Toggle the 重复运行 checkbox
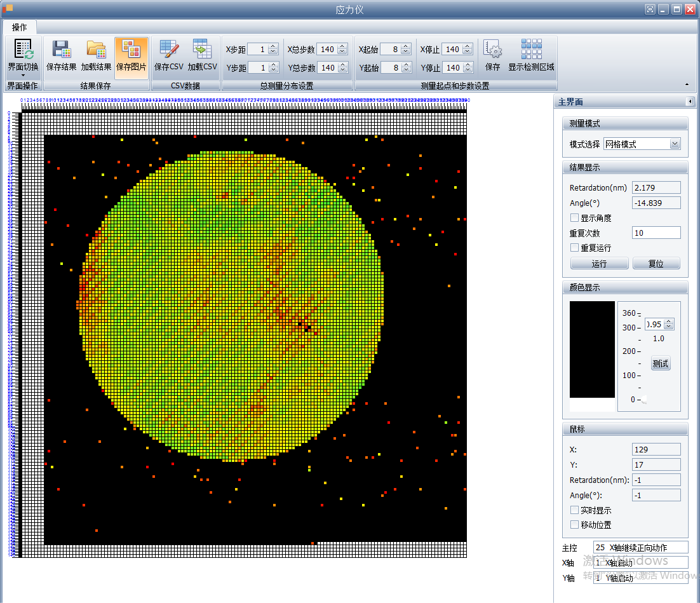Viewport: 700px width, 603px height. (x=575, y=248)
